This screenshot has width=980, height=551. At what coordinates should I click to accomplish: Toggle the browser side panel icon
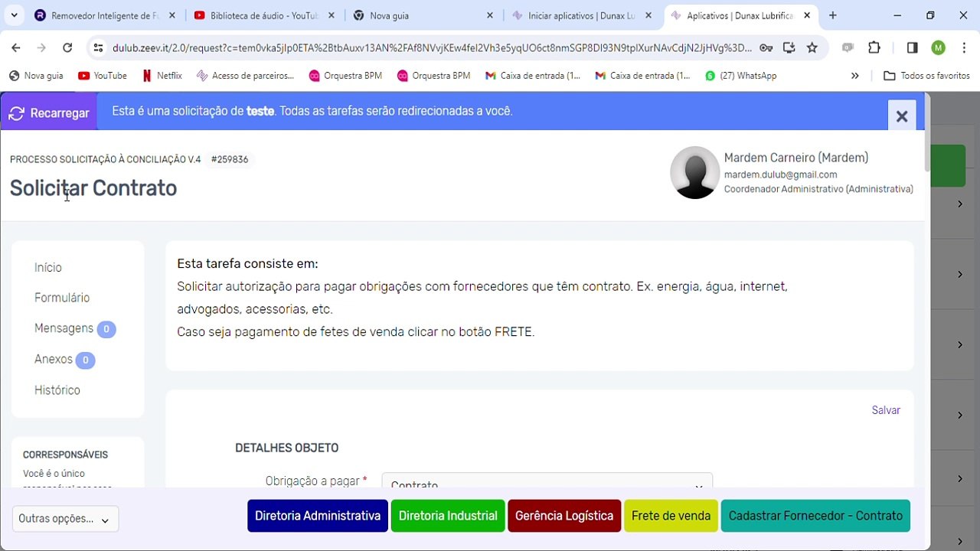click(x=912, y=47)
